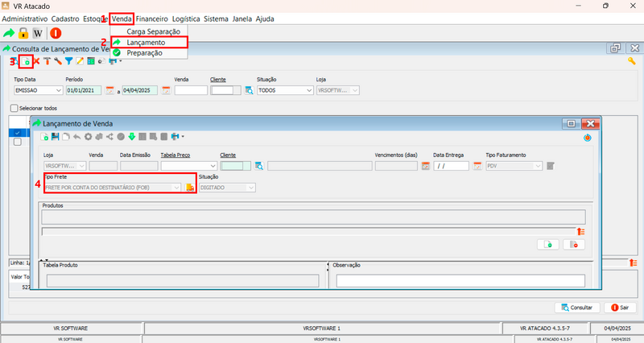The width and height of the screenshot is (644, 343).
Task: Open the Loja dropdown in Consulta window
Action: pyautogui.click(x=338, y=90)
